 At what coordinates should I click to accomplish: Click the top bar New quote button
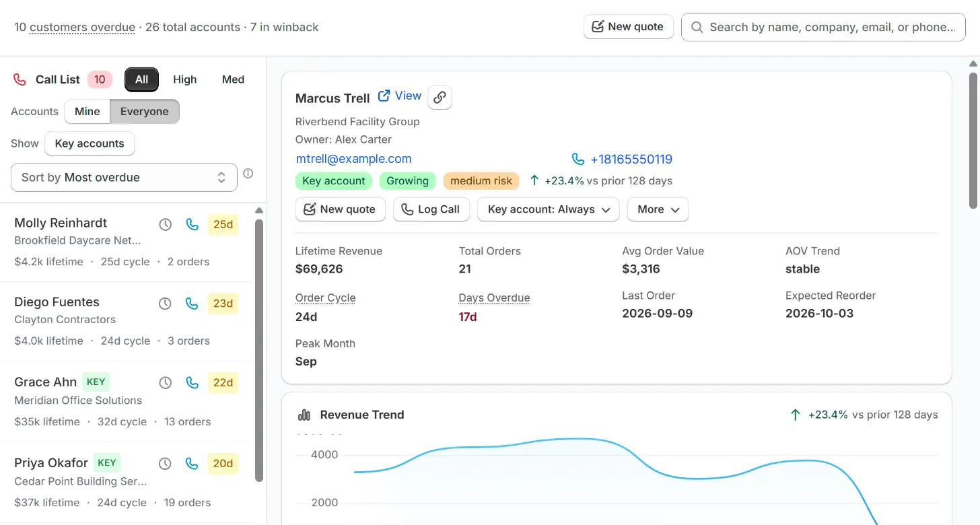(x=629, y=27)
